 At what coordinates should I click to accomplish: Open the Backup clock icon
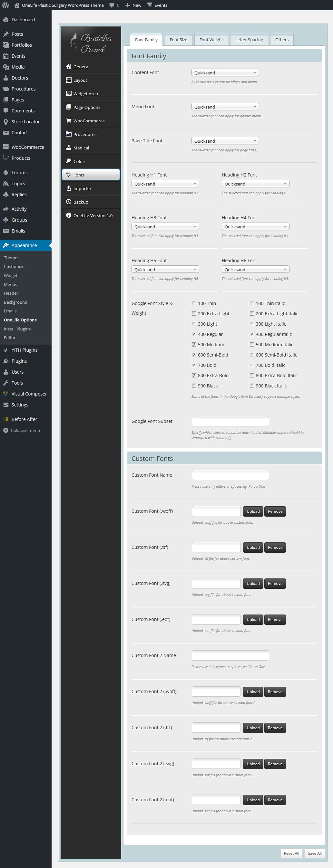pyautogui.click(x=68, y=202)
